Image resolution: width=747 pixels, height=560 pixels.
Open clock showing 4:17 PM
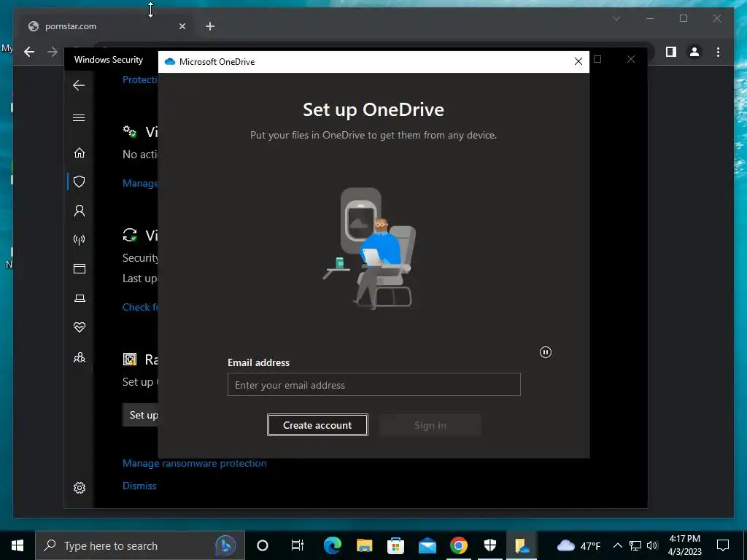684,545
